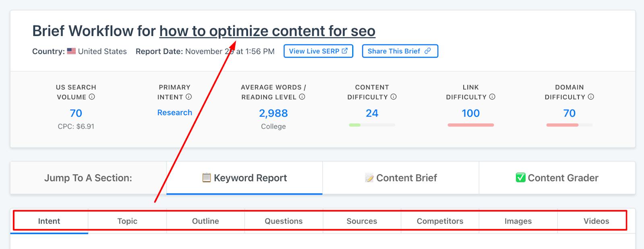Click the United States flag icon
644x249 pixels.
tap(71, 51)
